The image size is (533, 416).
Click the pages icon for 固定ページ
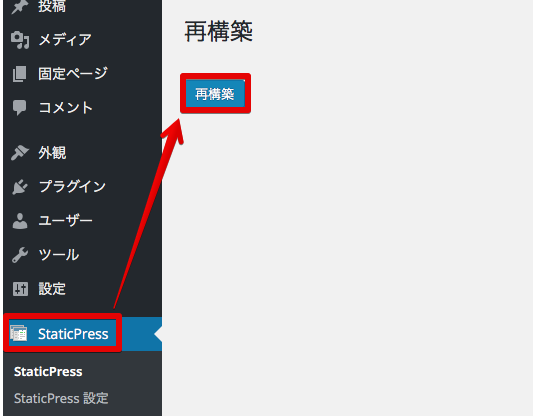coord(19,74)
